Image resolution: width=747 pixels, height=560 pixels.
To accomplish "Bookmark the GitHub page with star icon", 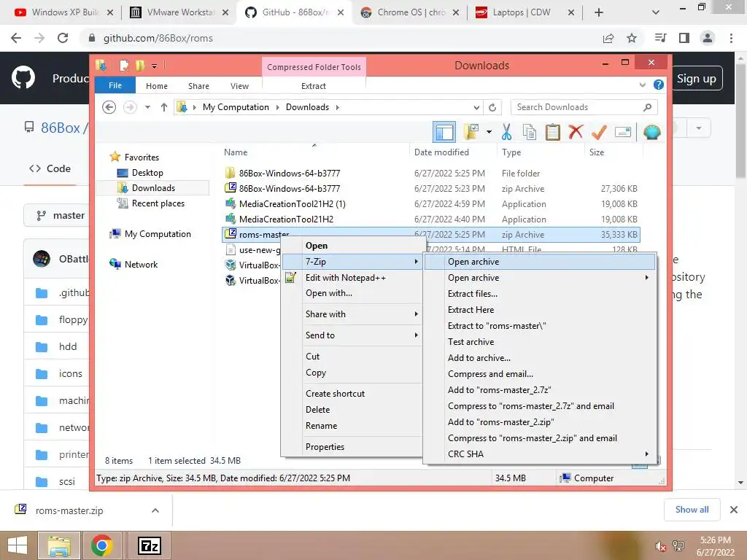I will point(632,38).
